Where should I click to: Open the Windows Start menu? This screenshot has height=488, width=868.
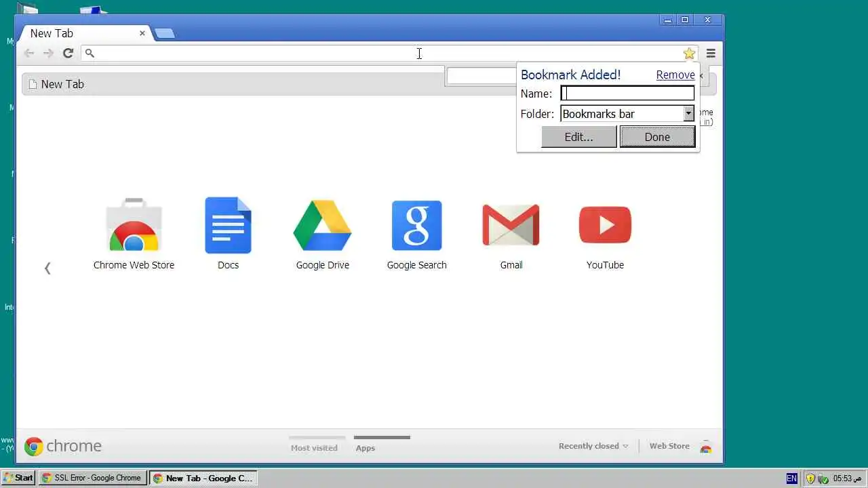point(18,478)
